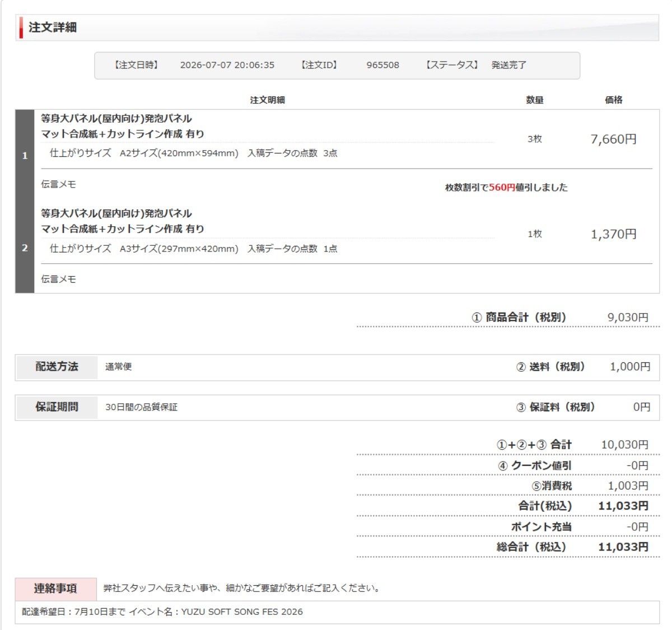Click the 30日間の品質保証 text
The image size is (672, 630).
[142, 407]
